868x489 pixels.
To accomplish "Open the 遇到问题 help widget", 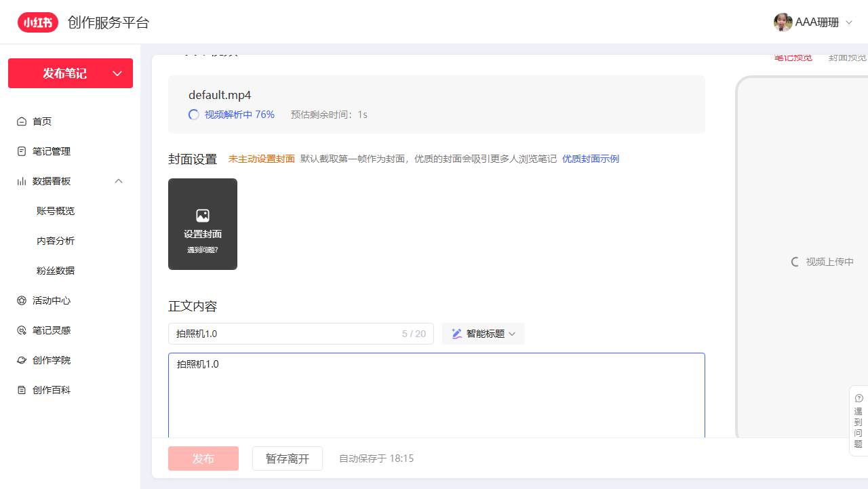I will 859,420.
